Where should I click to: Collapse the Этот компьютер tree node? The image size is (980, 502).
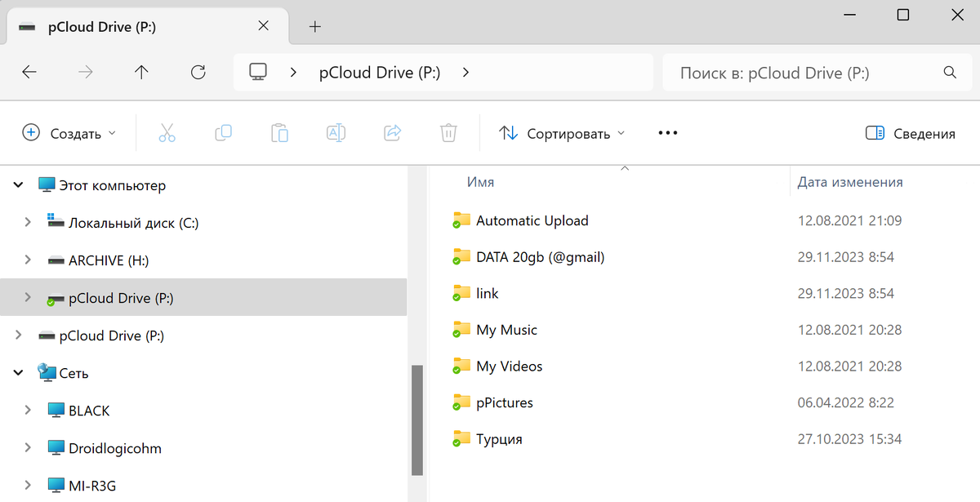point(18,185)
